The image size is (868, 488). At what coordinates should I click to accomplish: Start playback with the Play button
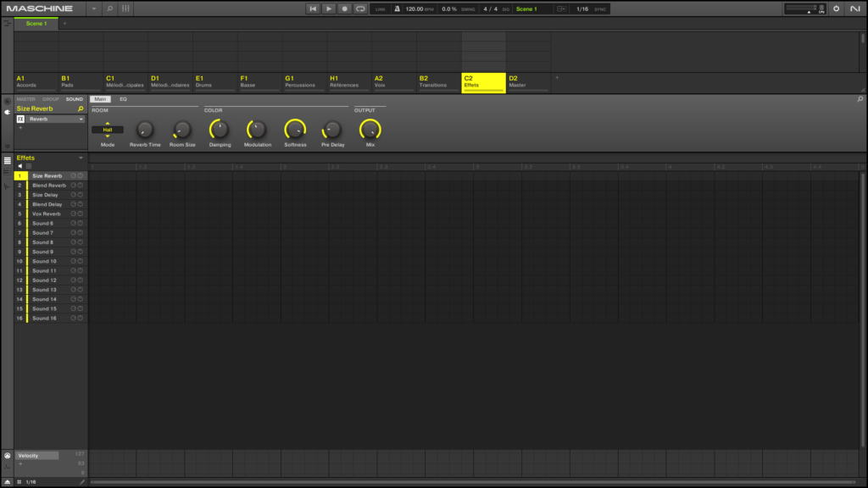(x=329, y=8)
